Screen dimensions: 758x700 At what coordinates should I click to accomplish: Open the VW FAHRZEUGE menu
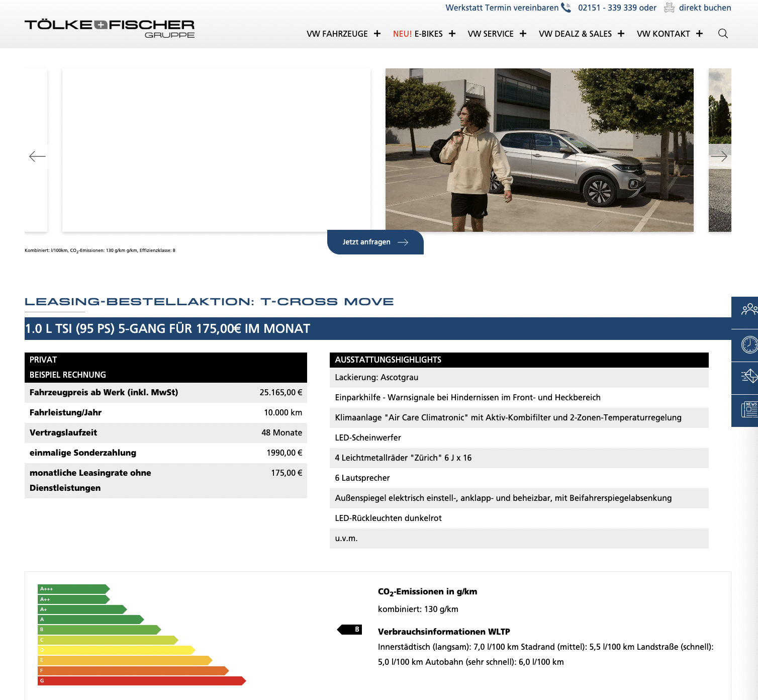[x=337, y=34]
